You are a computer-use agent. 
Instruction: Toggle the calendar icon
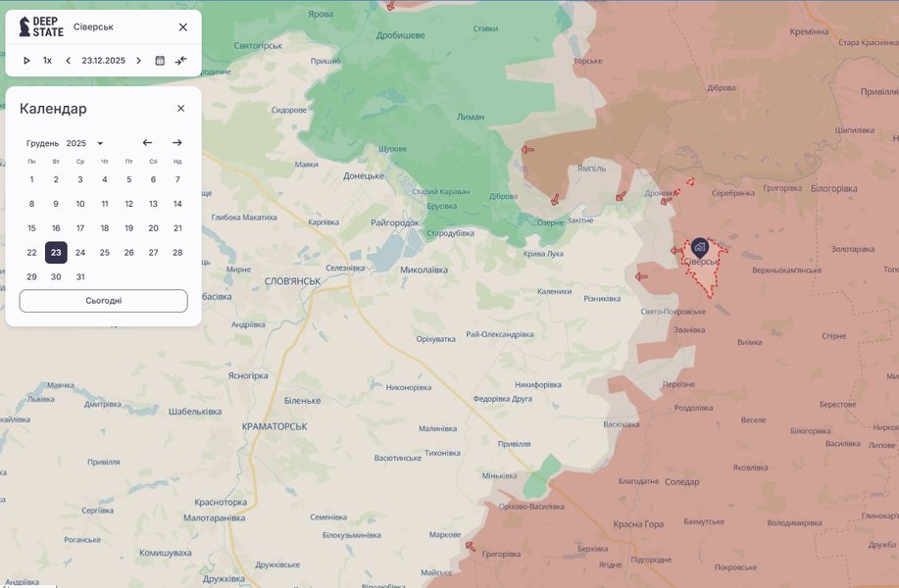[160, 61]
